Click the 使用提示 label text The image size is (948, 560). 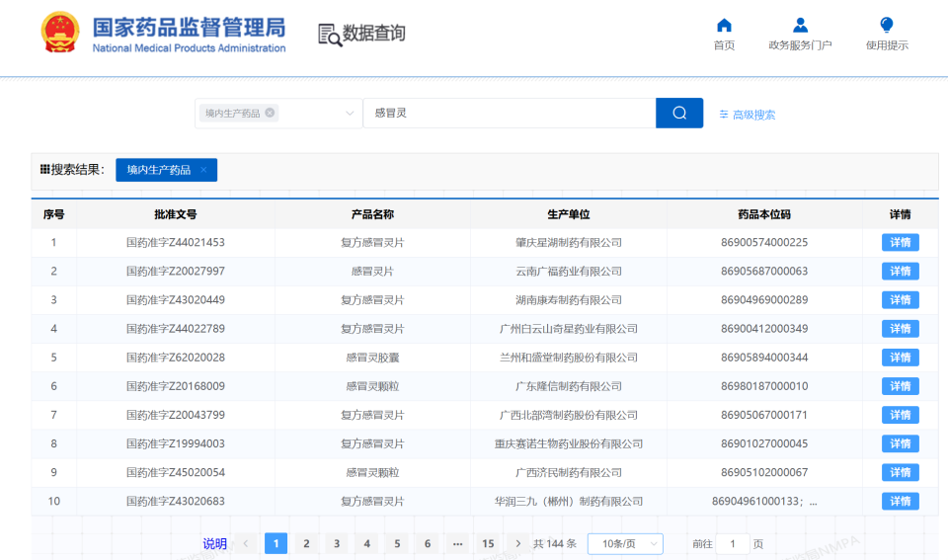pos(887,45)
